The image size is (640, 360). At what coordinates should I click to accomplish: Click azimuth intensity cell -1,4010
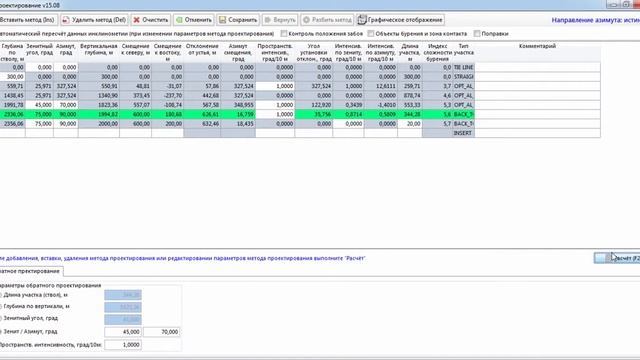tap(381, 105)
